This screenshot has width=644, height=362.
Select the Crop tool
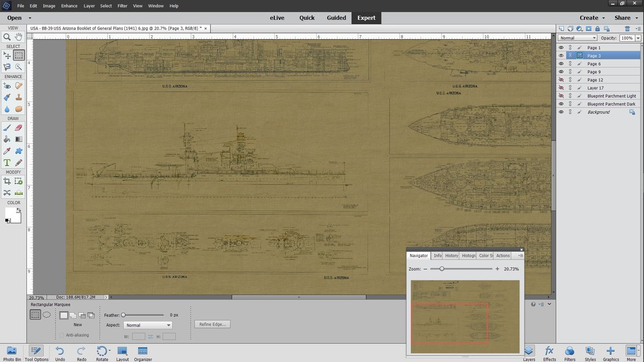point(8,181)
